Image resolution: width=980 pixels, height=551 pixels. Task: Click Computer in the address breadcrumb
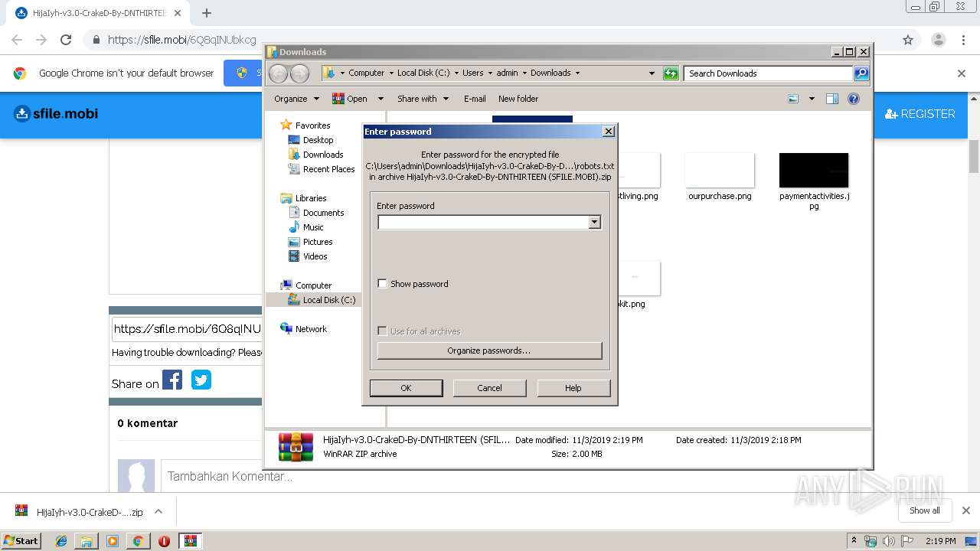coord(366,73)
